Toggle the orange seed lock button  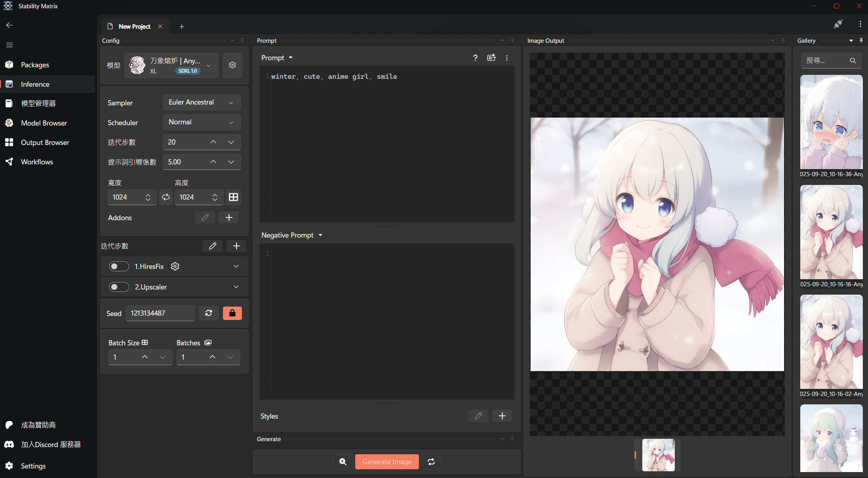(x=232, y=313)
